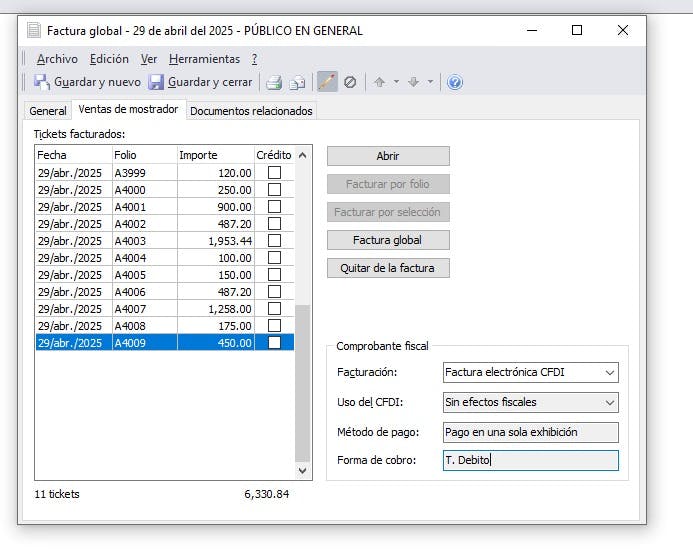
Task: Click the list scroll up arrow
Action: pos(302,155)
